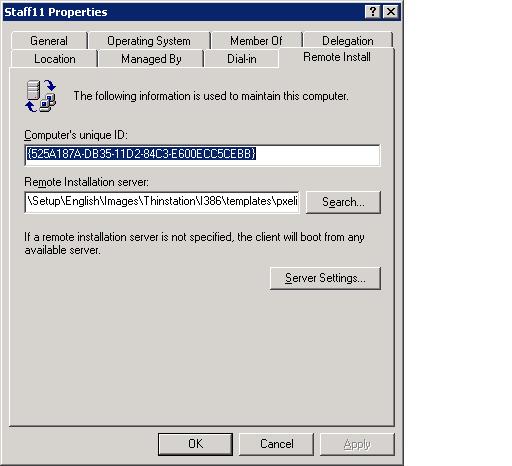Click the Cancel button
Image resolution: width=512 pixels, height=466 pixels.
pos(276,444)
